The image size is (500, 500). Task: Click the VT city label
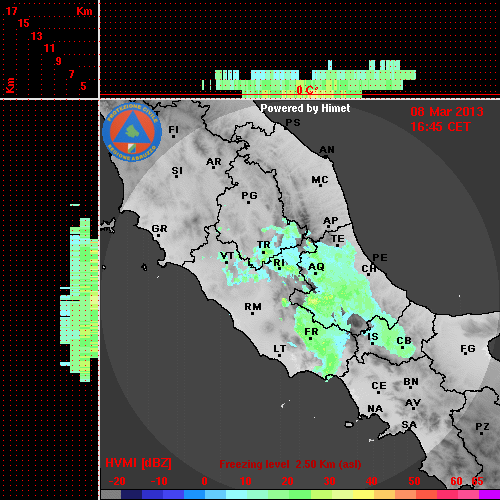[227, 256]
